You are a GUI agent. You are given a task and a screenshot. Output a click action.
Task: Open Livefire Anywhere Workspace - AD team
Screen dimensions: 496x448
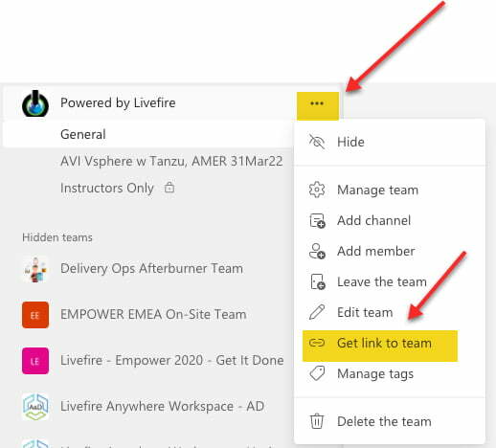tap(162, 407)
